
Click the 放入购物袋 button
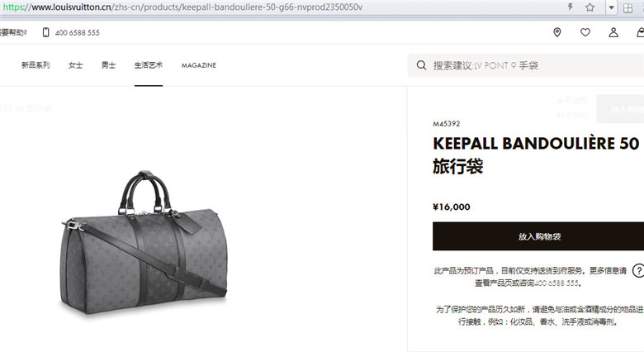pos(538,236)
